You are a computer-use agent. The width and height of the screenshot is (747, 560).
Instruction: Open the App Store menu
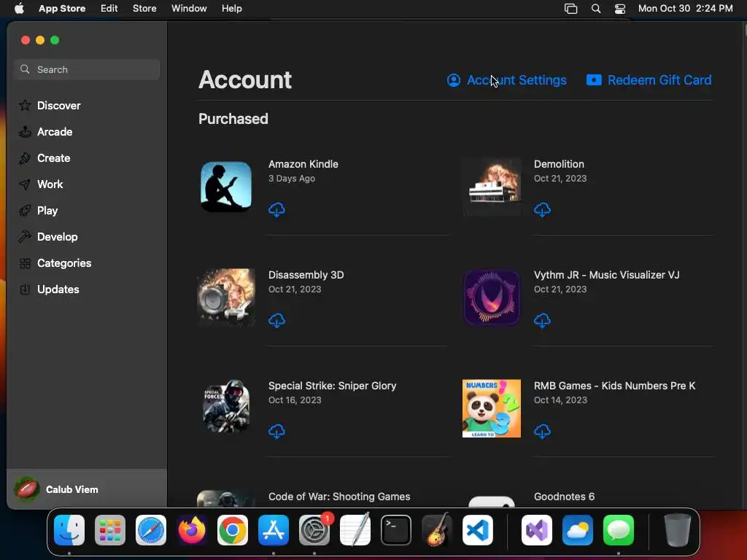[62, 9]
